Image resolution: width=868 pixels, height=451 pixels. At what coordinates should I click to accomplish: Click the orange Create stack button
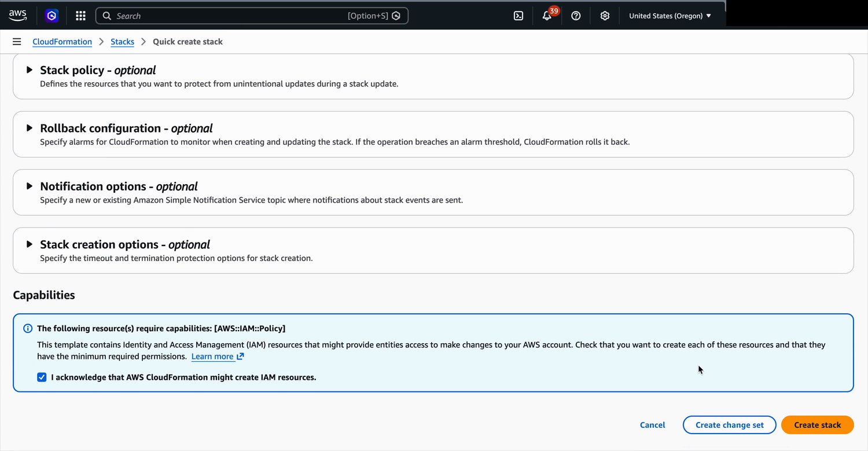click(818, 425)
